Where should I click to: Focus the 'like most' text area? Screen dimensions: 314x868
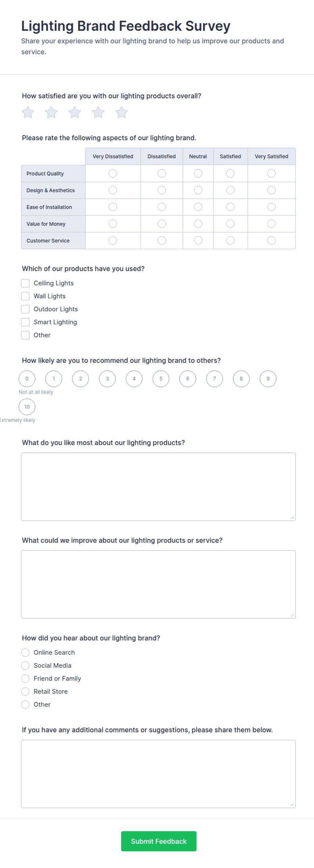coord(158,487)
